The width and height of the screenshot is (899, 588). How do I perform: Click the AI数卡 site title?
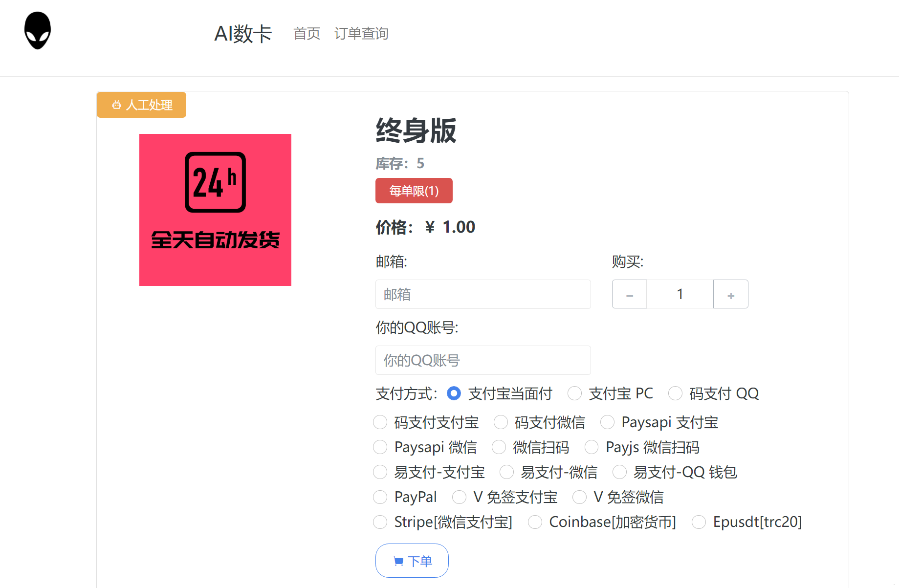tap(243, 34)
